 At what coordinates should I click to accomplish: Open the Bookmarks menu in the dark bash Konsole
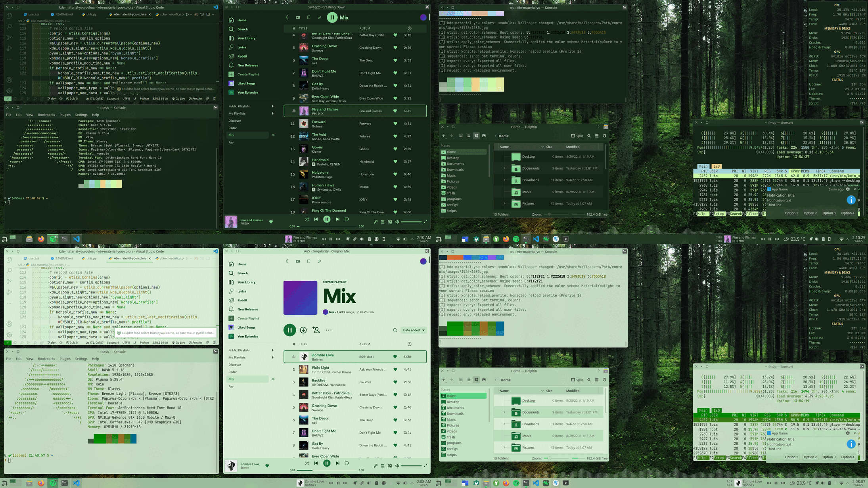pyautogui.click(x=46, y=115)
